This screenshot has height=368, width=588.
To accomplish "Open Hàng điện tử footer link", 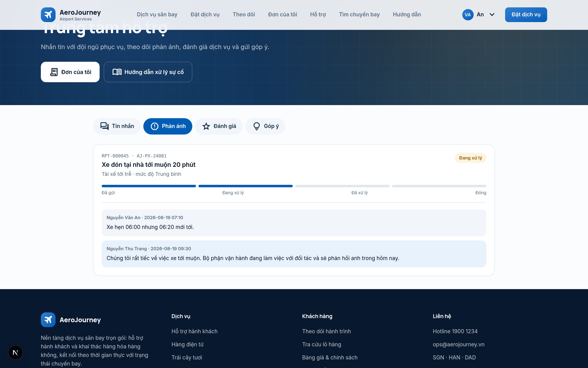I will click(x=187, y=344).
